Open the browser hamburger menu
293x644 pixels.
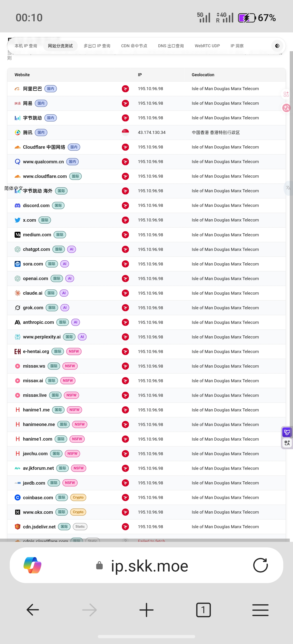click(x=260, y=610)
